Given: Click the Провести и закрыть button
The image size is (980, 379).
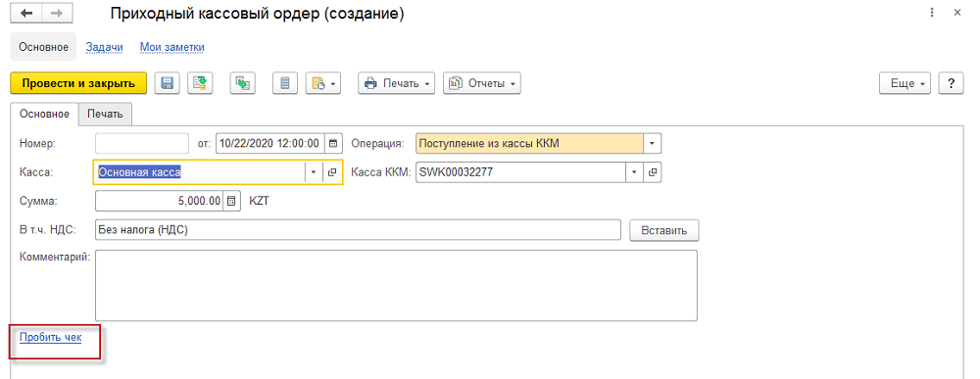Looking at the screenshot, I should pyautogui.click(x=78, y=83).
